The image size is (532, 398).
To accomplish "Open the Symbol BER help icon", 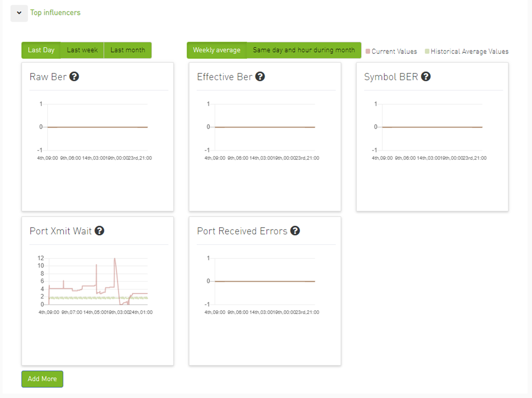I will pos(426,77).
